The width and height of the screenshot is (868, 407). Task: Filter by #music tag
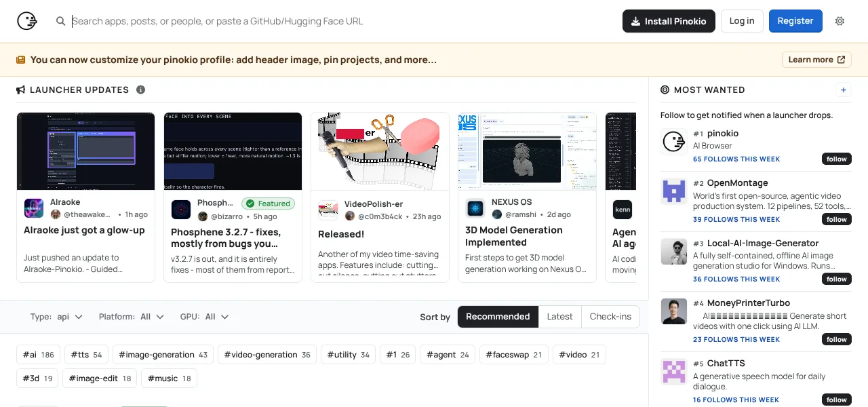tap(169, 379)
